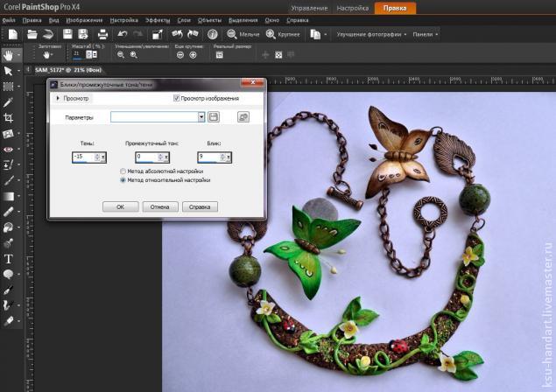Click the Масштаб percent field
This screenshot has width=556, height=392.
(x=78, y=54)
